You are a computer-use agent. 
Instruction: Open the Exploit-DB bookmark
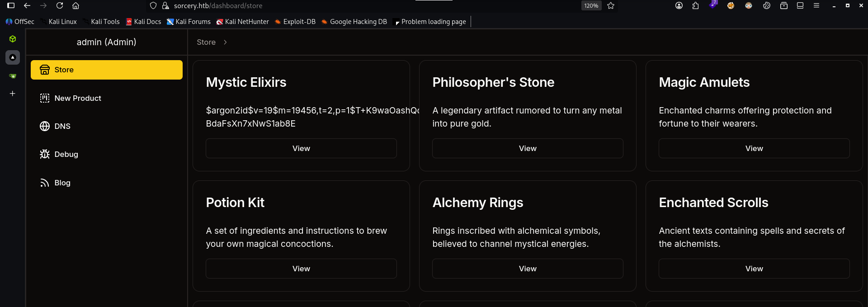pos(295,22)
